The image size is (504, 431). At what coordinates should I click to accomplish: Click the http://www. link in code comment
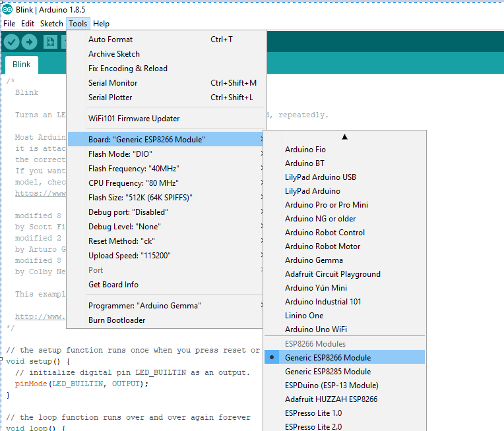point(40,316)
